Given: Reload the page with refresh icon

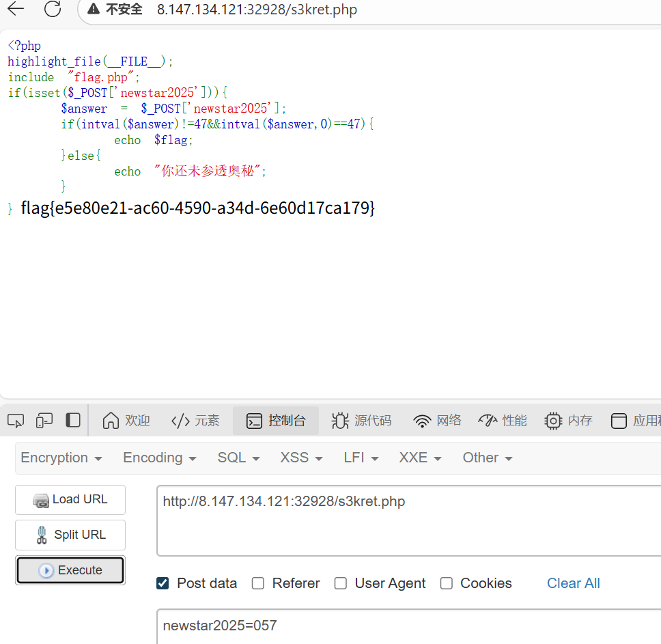Looking at the screenshot, I should click(52, 9).
